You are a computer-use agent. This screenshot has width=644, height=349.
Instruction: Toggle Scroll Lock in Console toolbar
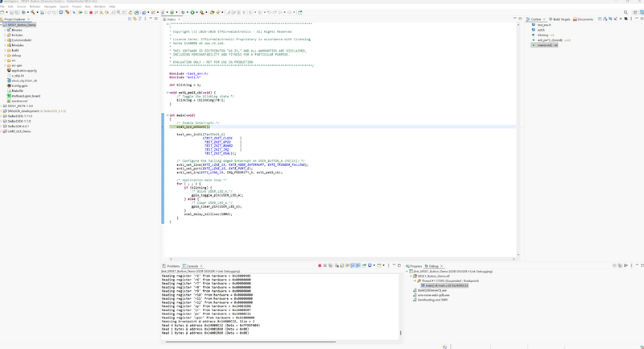pos(341,265)
